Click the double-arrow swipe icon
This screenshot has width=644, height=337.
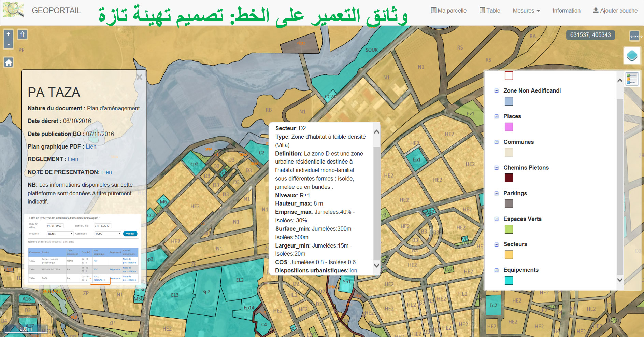coord(635,36)
